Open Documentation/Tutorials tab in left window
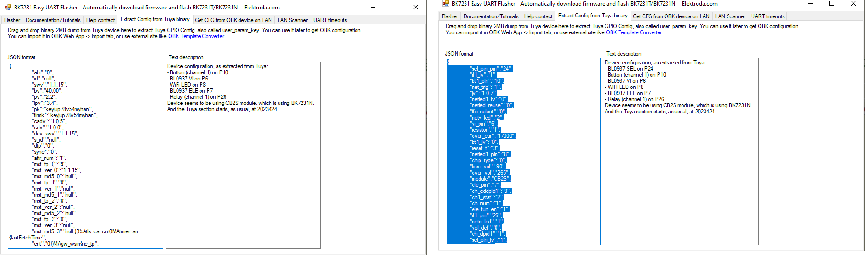The height and width of the screenshot is (255, 868). click(53, 20)
